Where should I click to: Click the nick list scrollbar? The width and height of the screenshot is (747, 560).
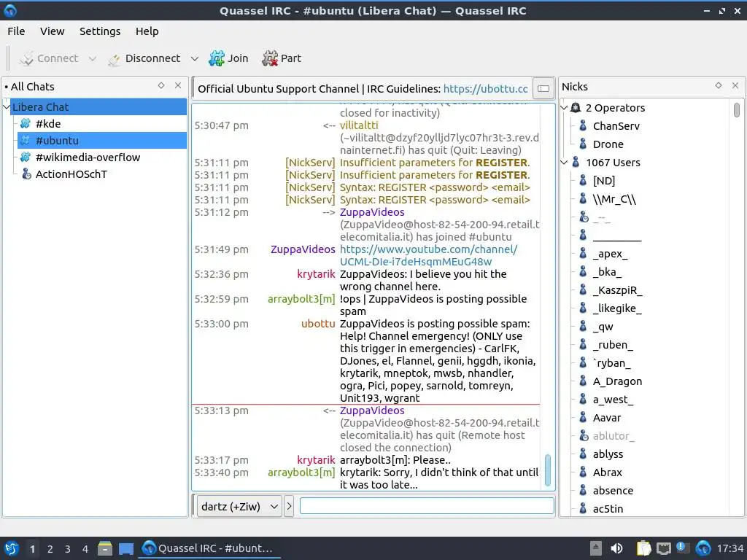pyautogui.click(x=737, y=110)
